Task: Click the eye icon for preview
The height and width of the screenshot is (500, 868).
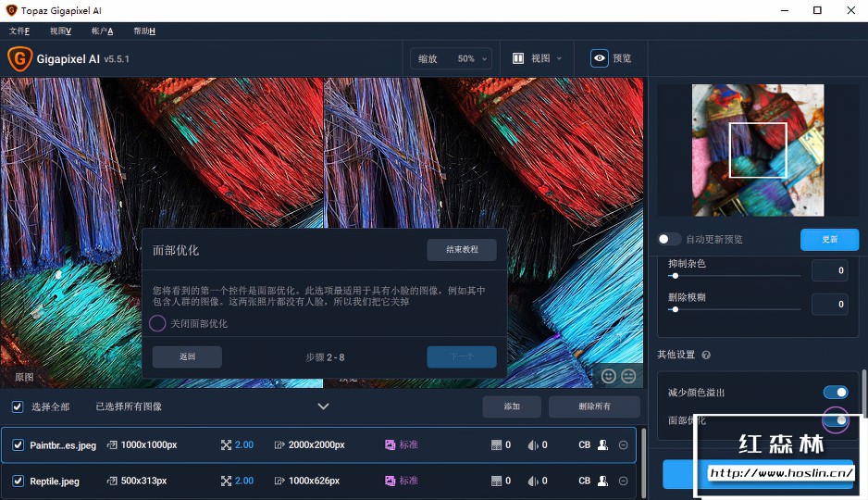Action: tap(600, 58)
